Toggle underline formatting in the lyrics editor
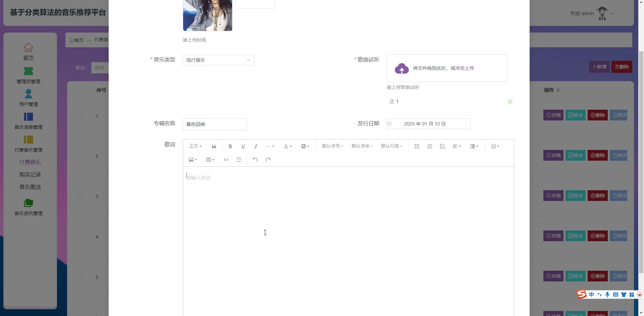Image resolution: width=644 pixels, height=316 pixels. click(243, 146)
